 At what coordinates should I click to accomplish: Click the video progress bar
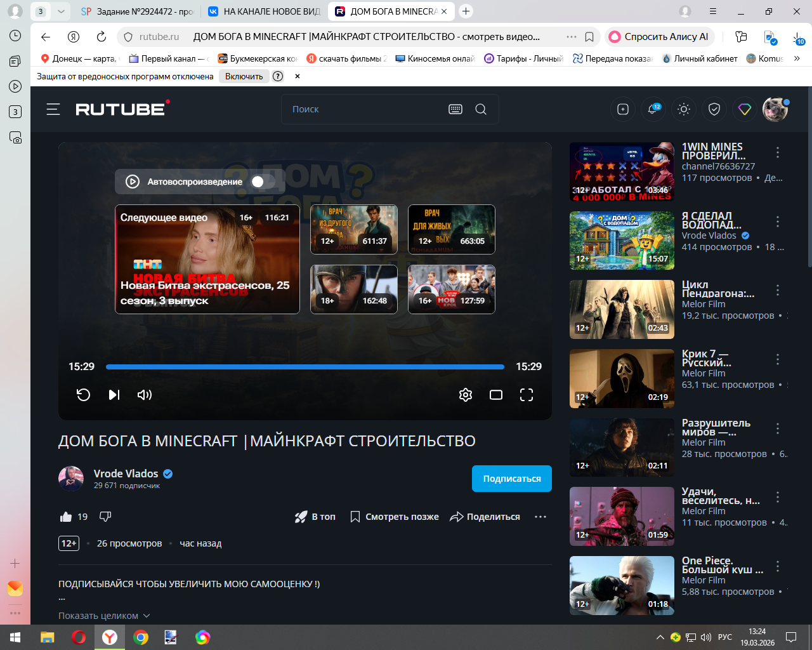coord(304,367)
